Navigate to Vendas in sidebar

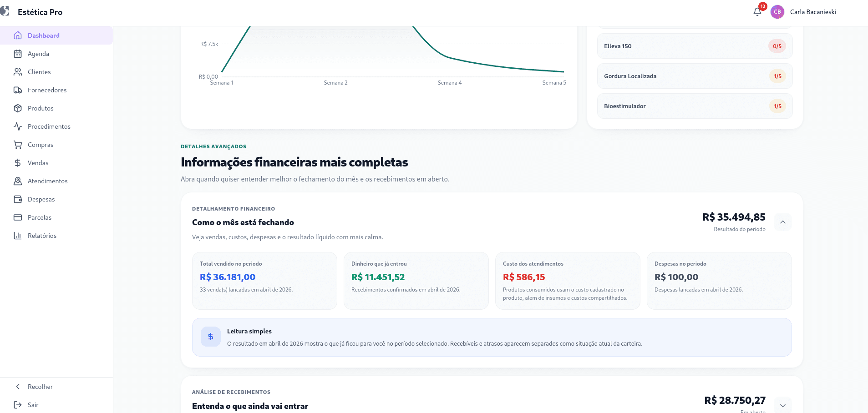56,163
